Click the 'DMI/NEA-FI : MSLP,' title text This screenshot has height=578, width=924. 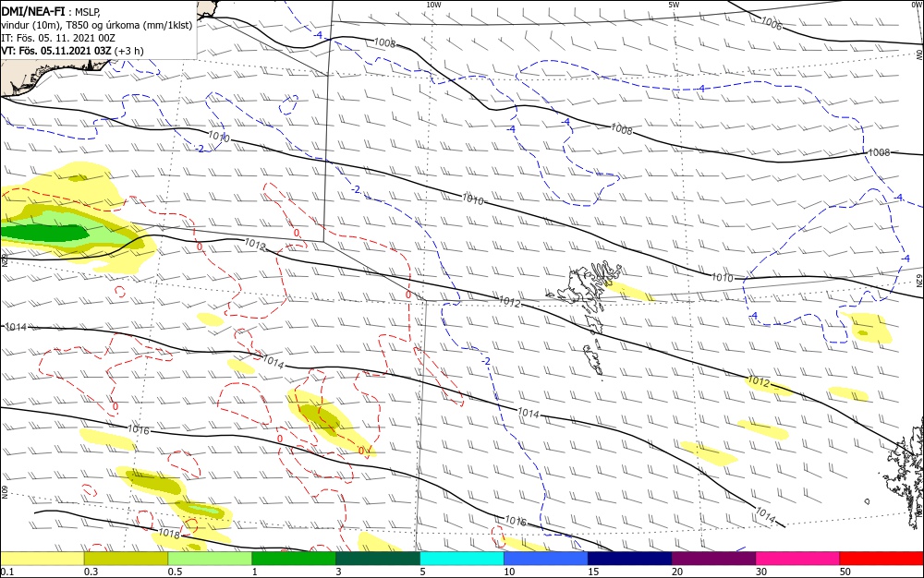(51, 10)
